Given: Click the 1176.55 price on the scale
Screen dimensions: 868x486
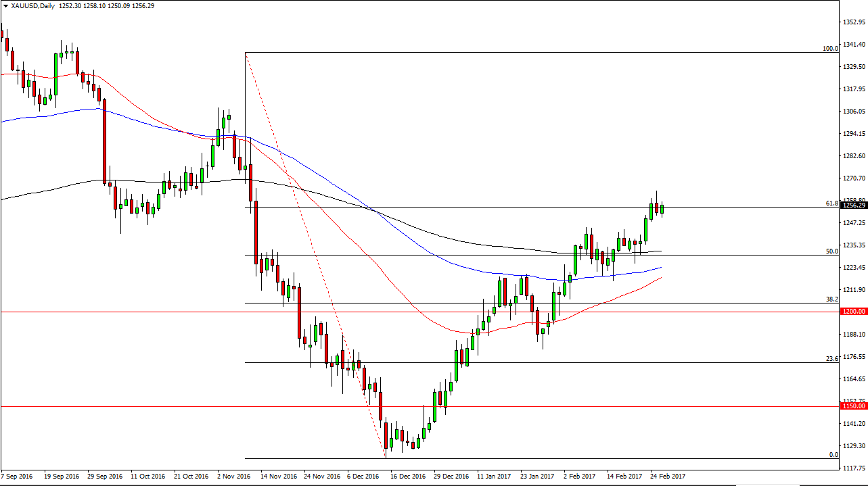Looking at the screenshot, I should (x=853, y=357).
